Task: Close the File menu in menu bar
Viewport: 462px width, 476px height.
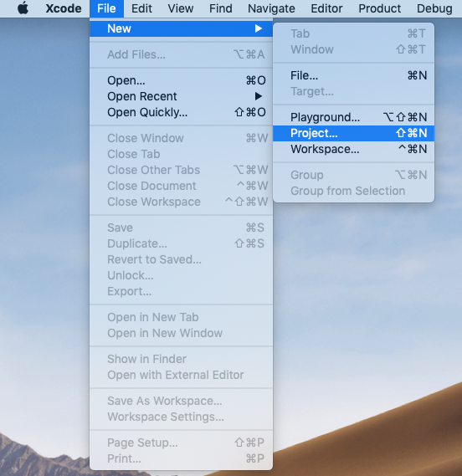Action: tap(106, 8)
